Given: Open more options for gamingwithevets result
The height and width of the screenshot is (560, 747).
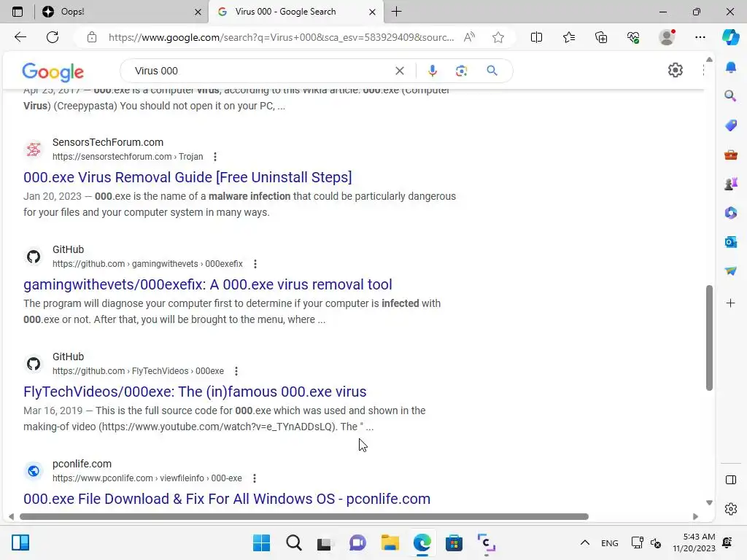Looking at the screenshot, I should [x=255, y=264].
